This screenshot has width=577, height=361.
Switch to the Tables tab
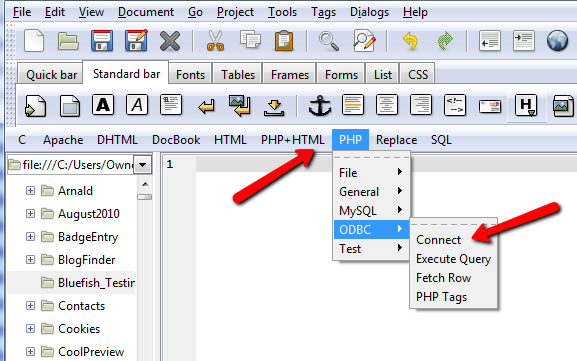click(238, 74)
